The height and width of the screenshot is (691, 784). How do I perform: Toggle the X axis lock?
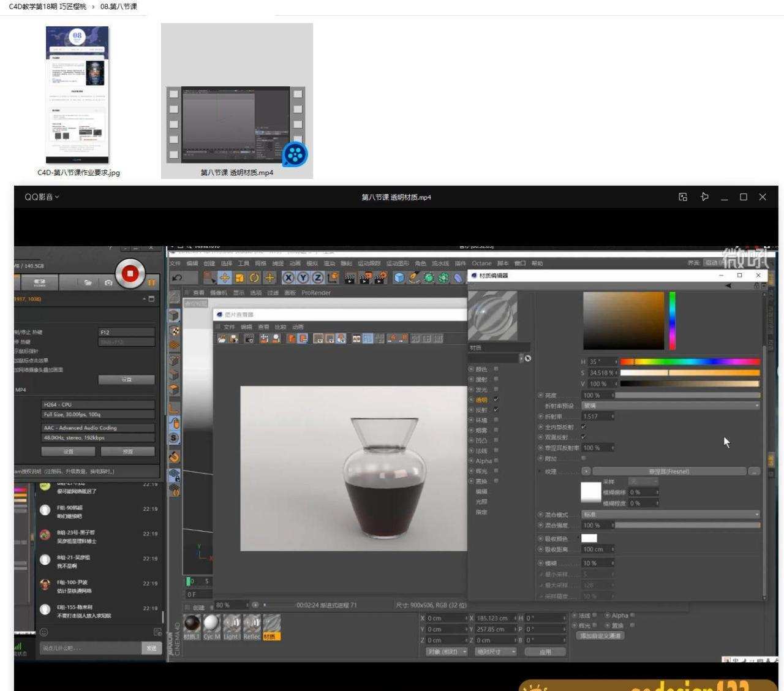288,278
